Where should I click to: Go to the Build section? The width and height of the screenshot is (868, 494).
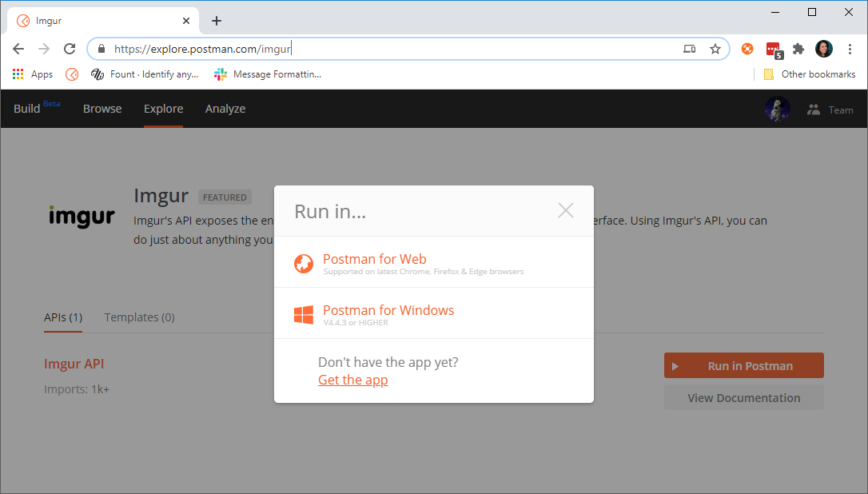pyautogui.click(x=26, y=109)
